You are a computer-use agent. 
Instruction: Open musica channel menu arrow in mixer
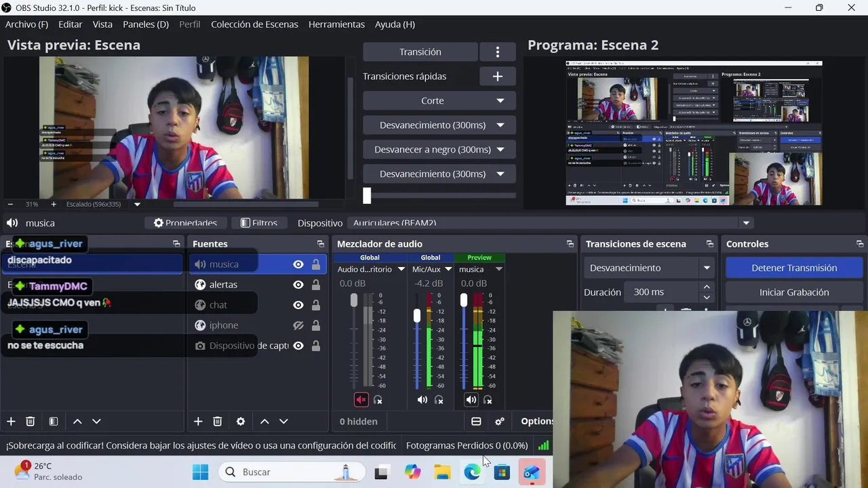pos(499,269)
